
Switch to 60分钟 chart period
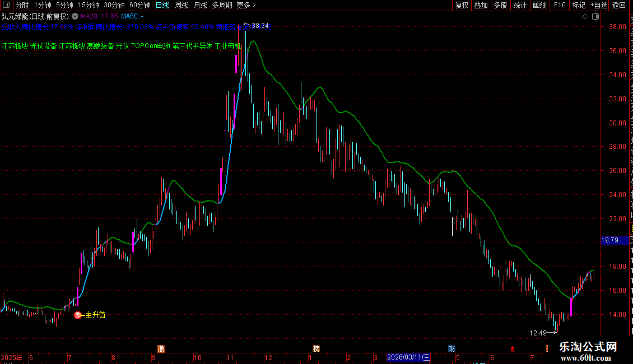(139, 5)
